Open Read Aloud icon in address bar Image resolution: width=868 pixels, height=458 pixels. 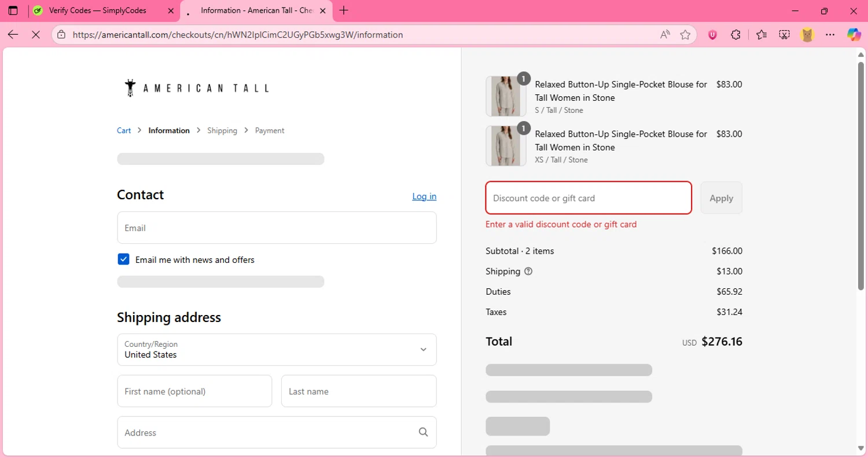665,35
